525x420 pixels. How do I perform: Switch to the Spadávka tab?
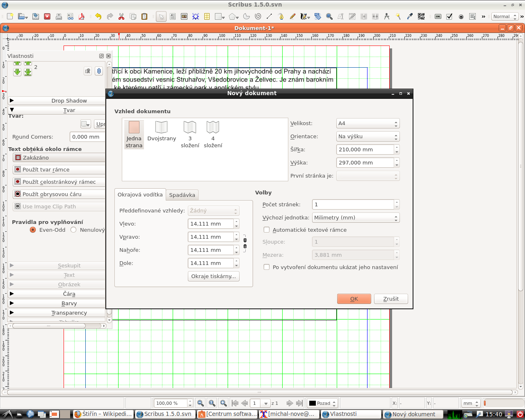pos(182,195)
